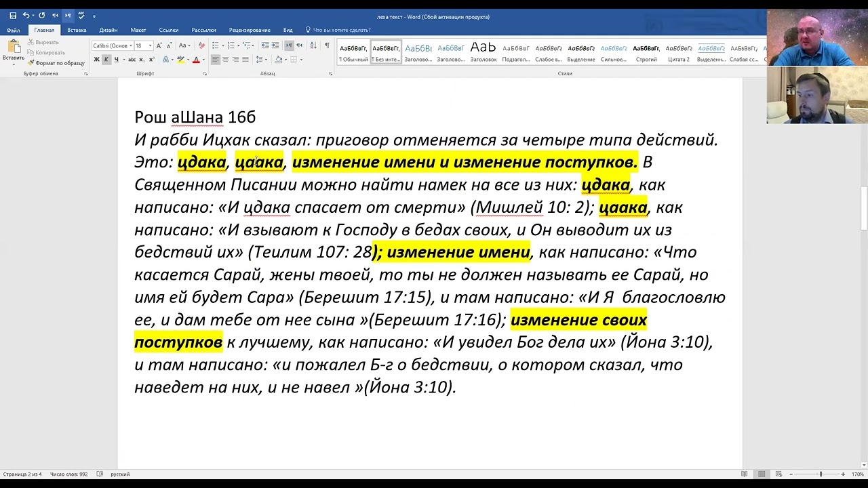Click Формат по образцу button
Screen dimensions: 868x488
[x=56, y=63]
